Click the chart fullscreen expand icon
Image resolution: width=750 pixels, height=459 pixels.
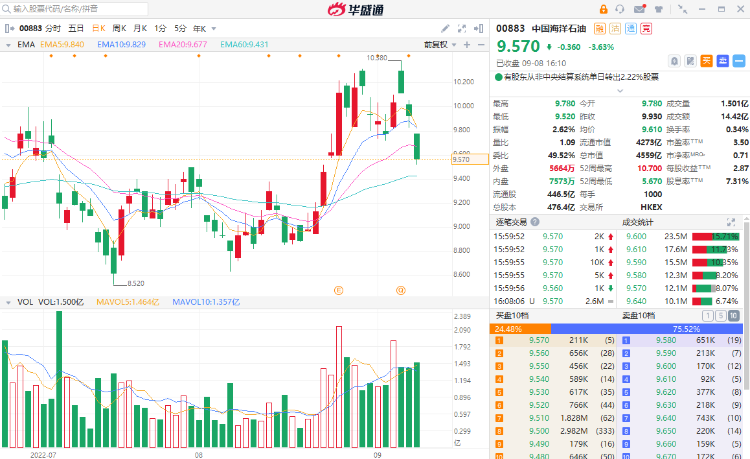tap(462, 29)
